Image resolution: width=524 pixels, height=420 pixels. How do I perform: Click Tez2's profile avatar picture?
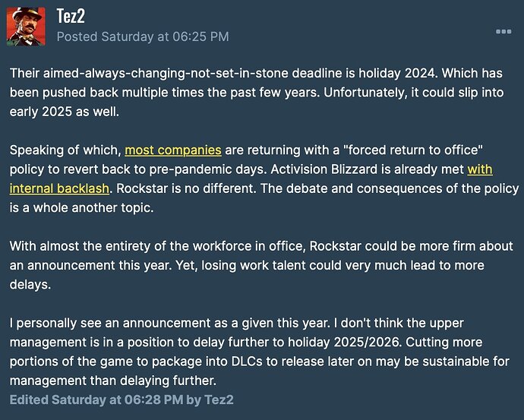(x=25, y=25)
